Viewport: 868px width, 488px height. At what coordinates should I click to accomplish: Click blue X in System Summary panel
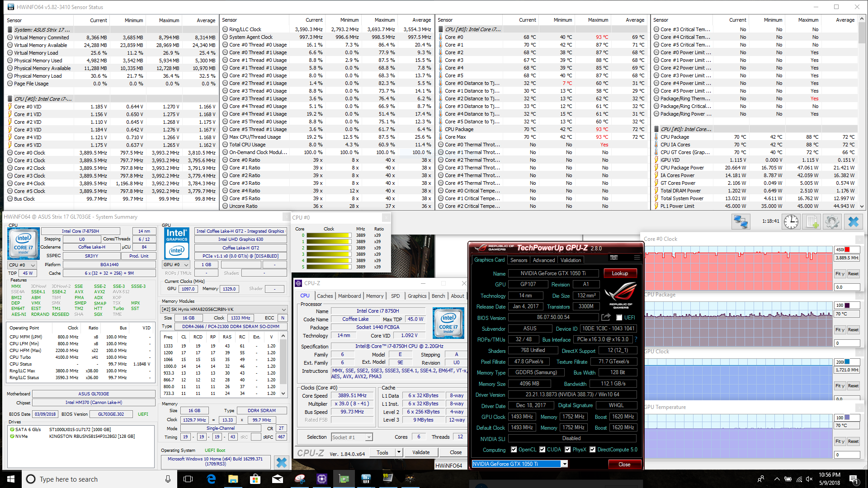tap(281, 462)
